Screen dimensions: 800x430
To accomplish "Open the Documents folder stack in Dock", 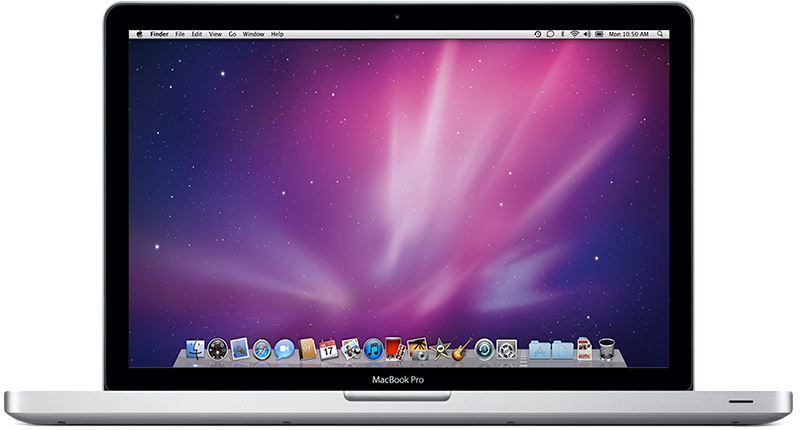I will [563, 350].
